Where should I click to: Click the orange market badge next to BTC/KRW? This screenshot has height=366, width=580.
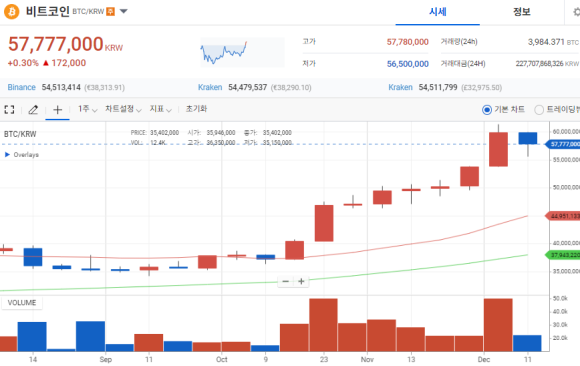tap(110, 11)
